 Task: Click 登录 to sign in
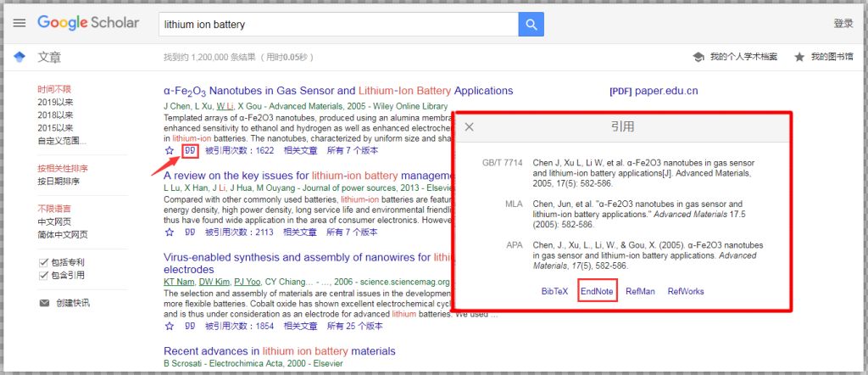click(843, 23)
